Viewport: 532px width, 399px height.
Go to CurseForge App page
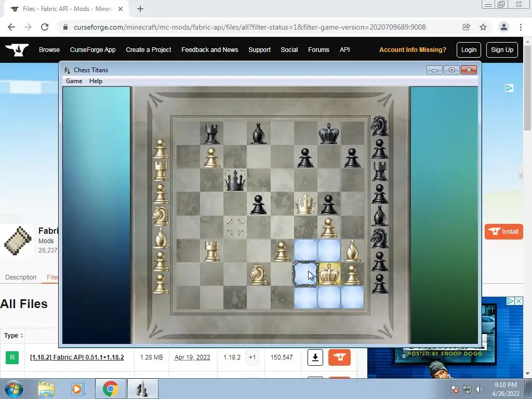pos(92,49)
